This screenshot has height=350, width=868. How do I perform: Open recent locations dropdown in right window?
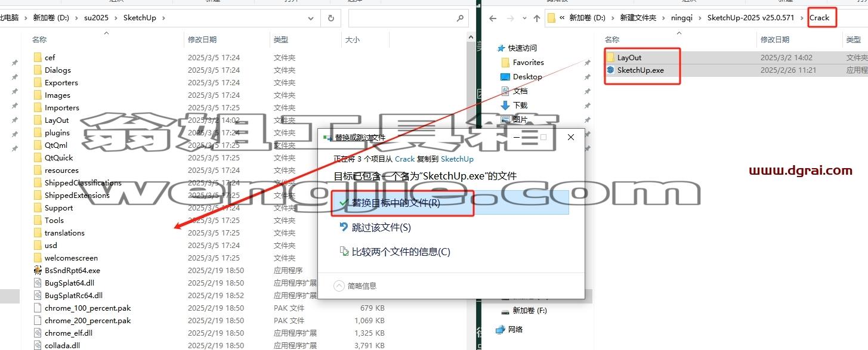coord(524,18)
